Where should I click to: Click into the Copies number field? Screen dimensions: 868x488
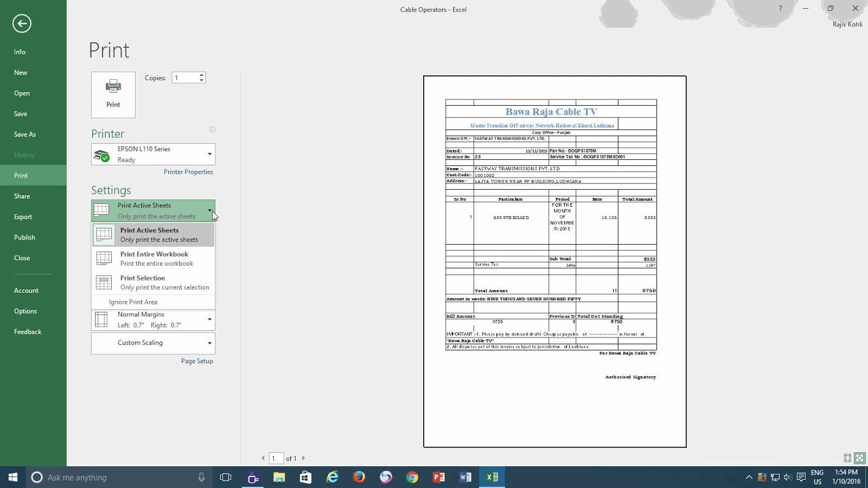pos(185,78)
